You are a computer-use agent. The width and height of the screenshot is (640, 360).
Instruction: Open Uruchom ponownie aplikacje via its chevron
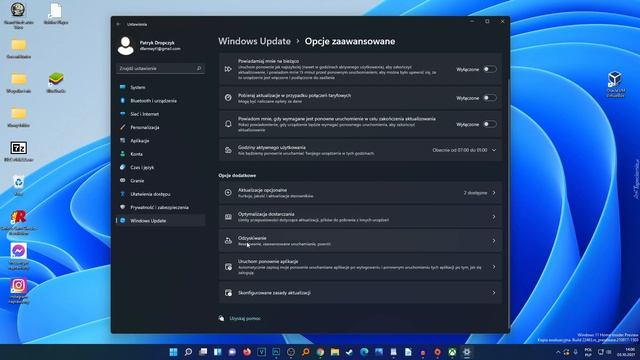point(494,267)
